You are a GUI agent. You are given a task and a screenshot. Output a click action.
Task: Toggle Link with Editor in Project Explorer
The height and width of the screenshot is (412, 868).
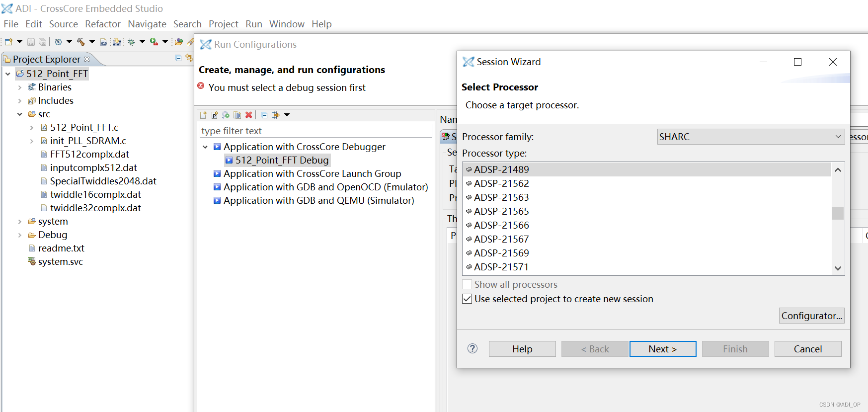(x=189, y=58)
